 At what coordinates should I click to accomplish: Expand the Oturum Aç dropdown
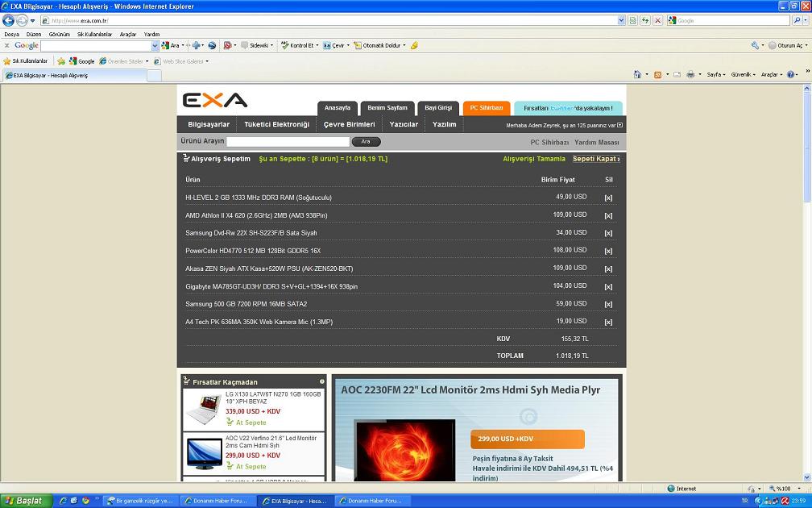point(806,46)
